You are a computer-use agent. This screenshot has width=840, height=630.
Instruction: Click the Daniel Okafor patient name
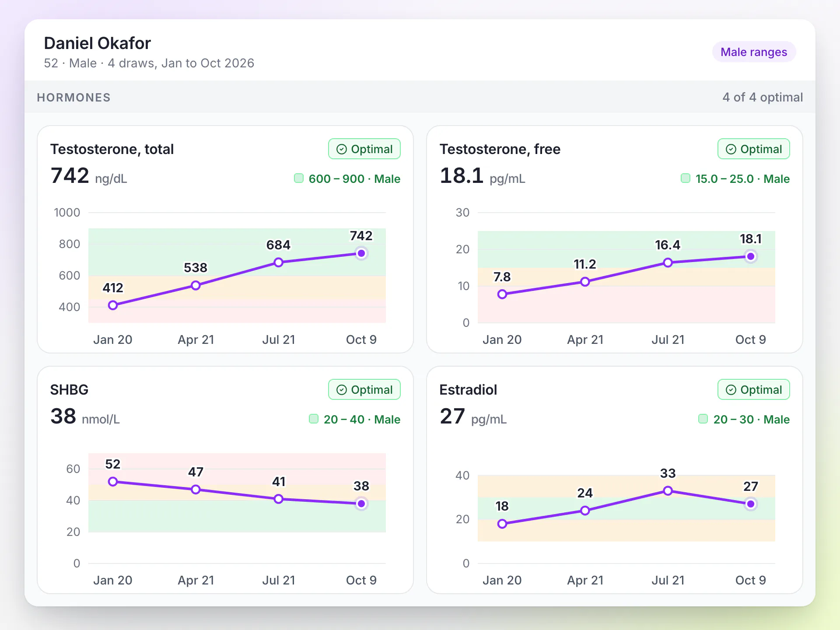97,43
